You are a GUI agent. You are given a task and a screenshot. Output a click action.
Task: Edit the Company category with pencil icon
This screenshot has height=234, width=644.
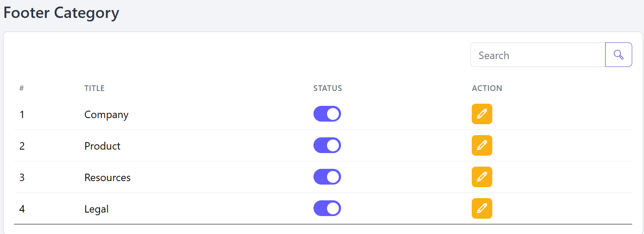(482, 114)
